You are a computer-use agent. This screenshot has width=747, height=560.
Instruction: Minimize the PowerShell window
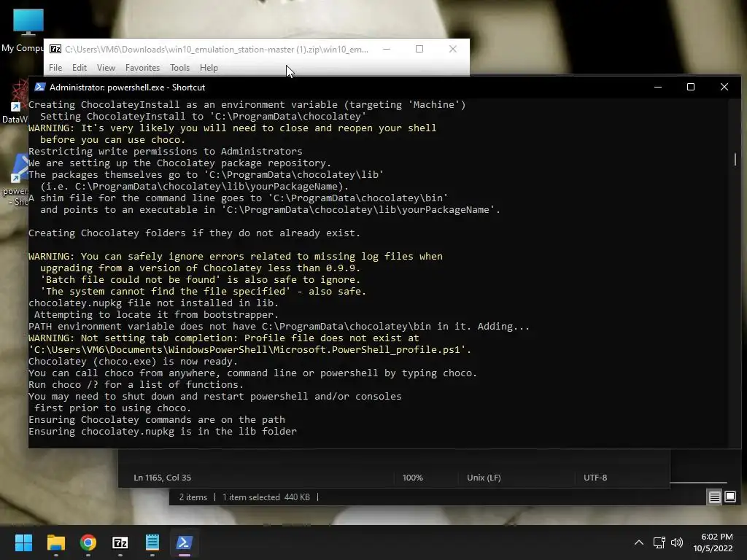(658, 87)
